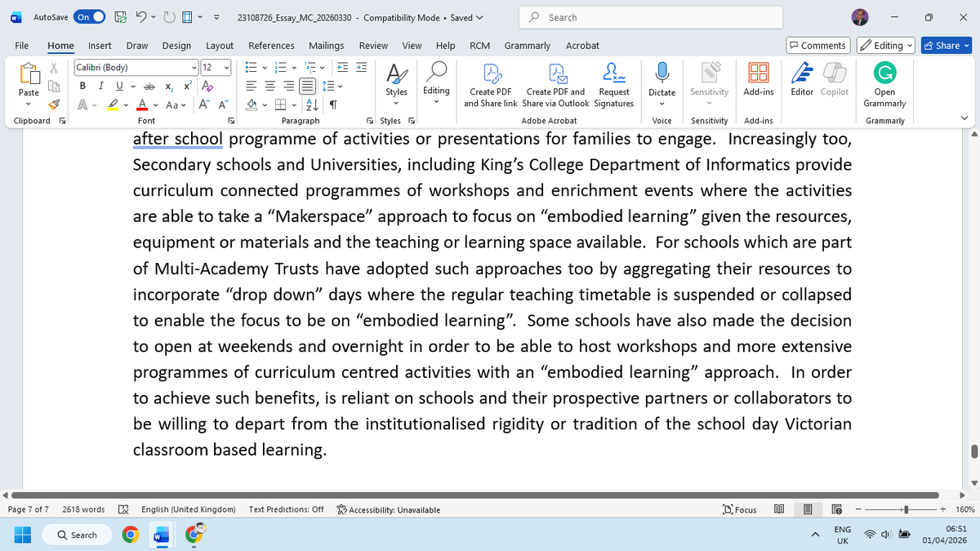The width and height of the screenshot is (980, 551).
Task: Undo the last action
Action: (x=140, y=17)
